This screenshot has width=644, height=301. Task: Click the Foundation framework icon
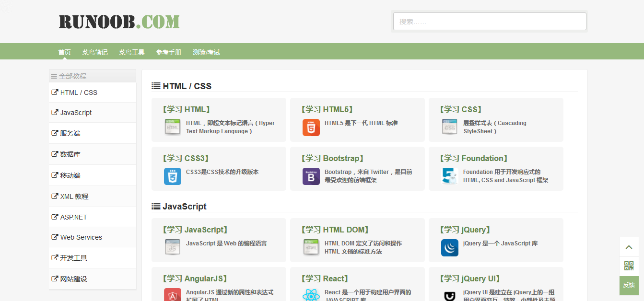[x=450, y=176]
